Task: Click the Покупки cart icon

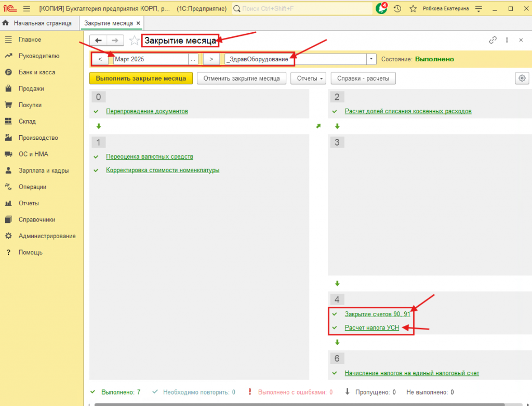Action: [8, 105]
